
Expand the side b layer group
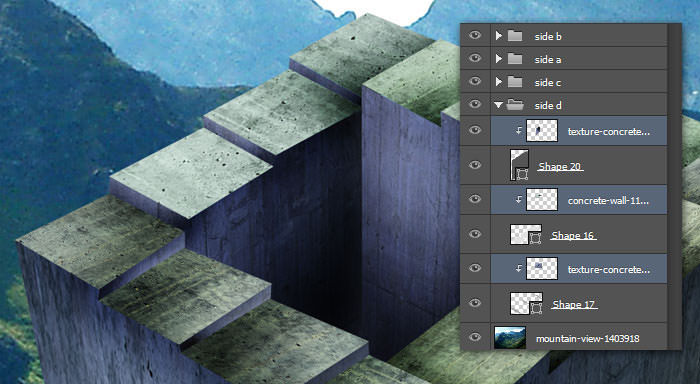coord(499,36)
